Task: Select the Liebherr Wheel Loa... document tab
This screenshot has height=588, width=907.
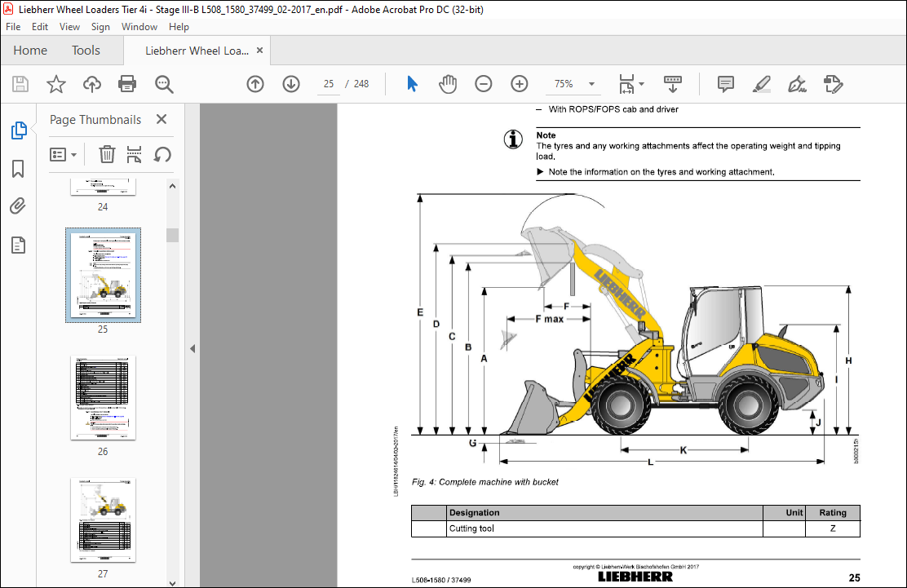Action: pyautogui.click(x=197, y=51)
